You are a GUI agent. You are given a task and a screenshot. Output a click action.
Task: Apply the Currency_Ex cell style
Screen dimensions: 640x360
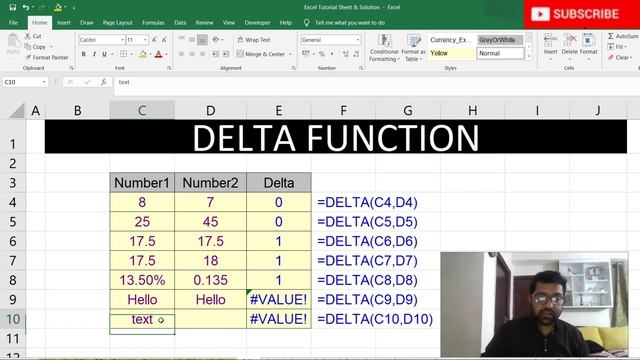tap(451, 40)
